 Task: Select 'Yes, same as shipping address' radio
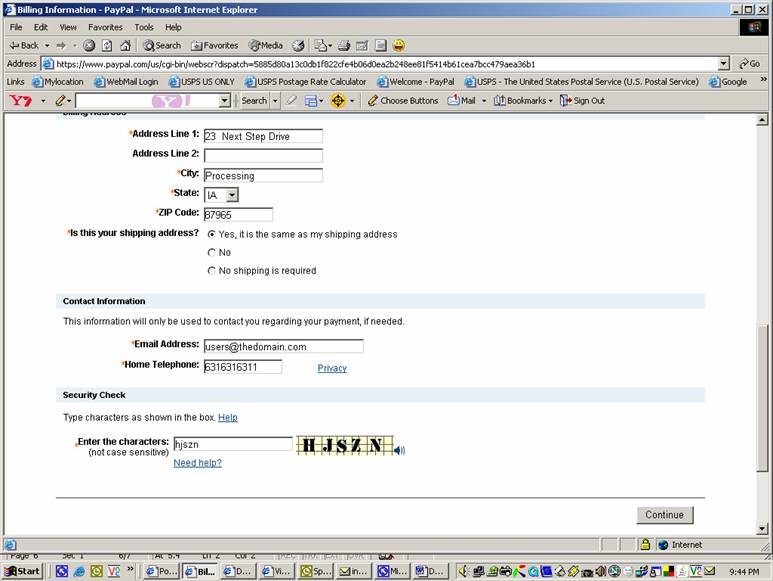211,234
